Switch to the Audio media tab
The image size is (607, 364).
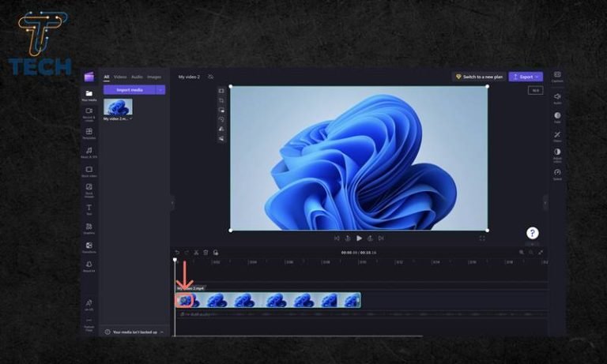[x=137, y=77]
